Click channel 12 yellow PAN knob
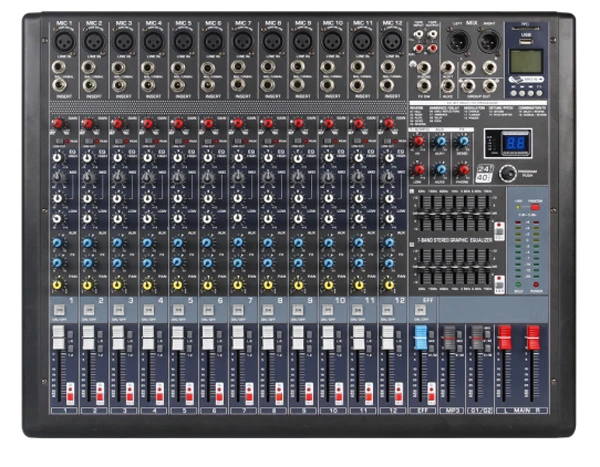 point(389,285)
